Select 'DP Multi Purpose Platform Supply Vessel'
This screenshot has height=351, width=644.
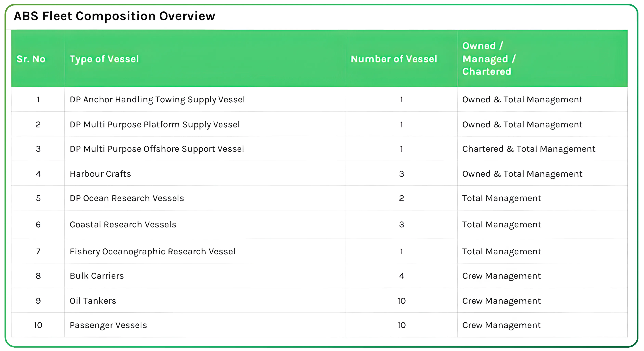tap(154, 124)
